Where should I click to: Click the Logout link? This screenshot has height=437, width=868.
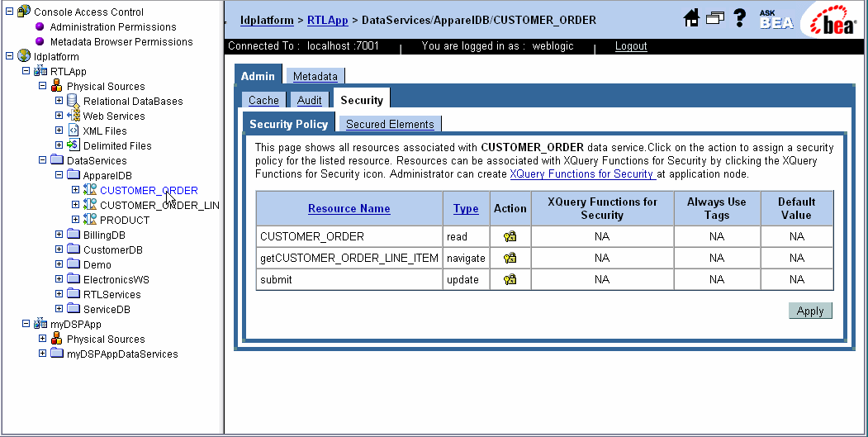click(630, 46)
